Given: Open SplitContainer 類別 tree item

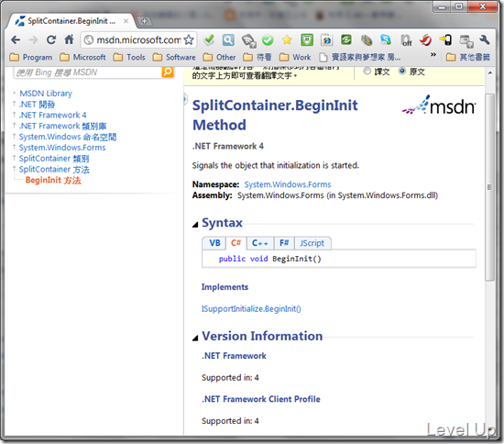Looking at the screenshot, I should 54,159.
